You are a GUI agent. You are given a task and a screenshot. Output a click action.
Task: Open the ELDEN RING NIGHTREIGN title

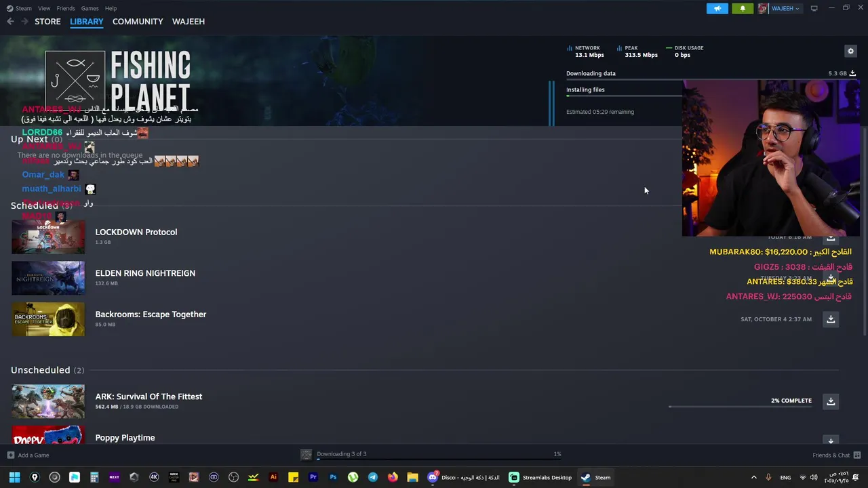[145, 273]
